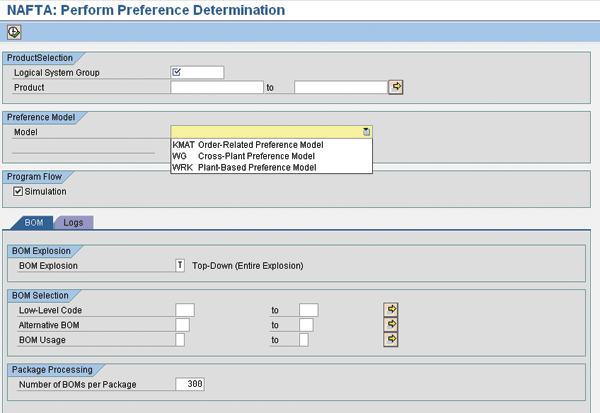Screen dimensions: 600x413
Task: Click the Alternative BOM to field
Action: click(x=306, y=325)
